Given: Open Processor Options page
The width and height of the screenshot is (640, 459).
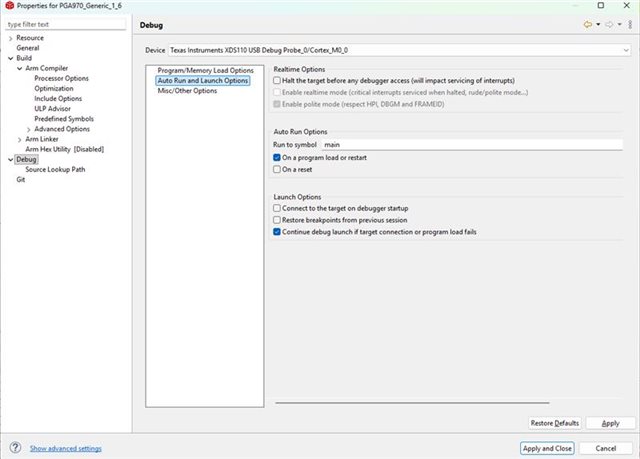Looking at the screenshot, I should click(61, 78).
